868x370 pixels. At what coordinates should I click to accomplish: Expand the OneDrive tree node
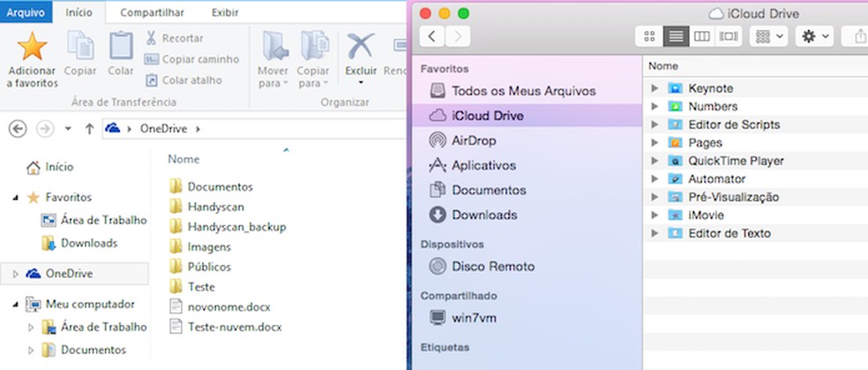[15, 274]
